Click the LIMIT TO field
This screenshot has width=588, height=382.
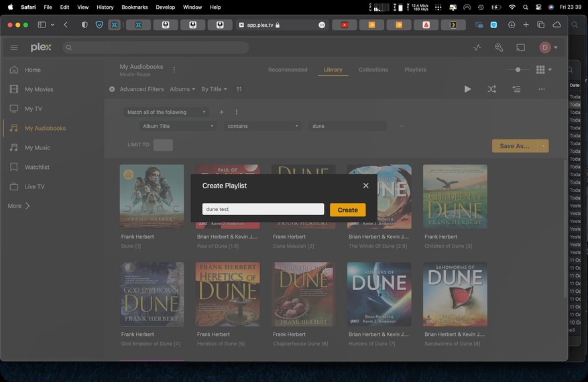tap(163, 145)
